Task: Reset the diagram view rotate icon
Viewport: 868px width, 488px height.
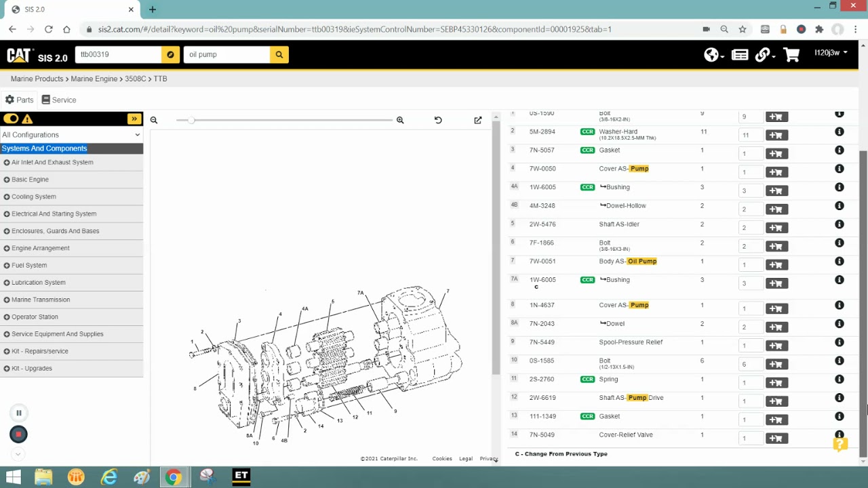Action: (438, 120)
